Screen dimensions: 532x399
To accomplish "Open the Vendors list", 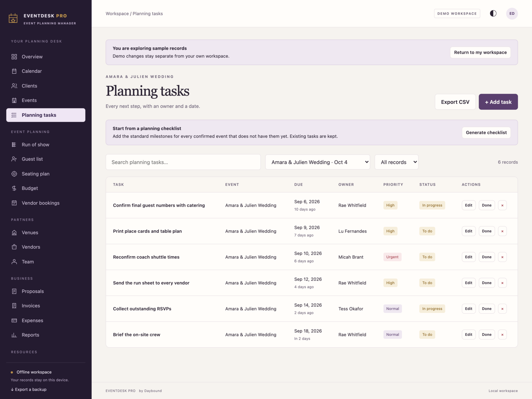I will tap(46, 247).
